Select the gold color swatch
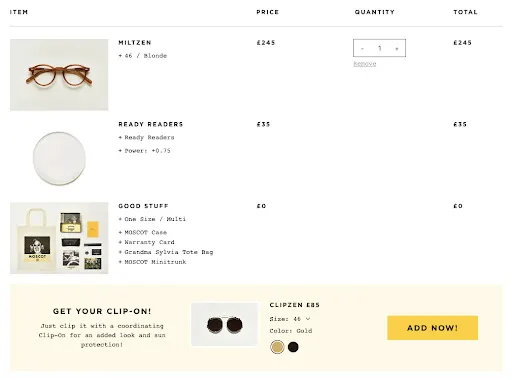The width and height of the screenshot is (512, 379). (x=277, y=347)
